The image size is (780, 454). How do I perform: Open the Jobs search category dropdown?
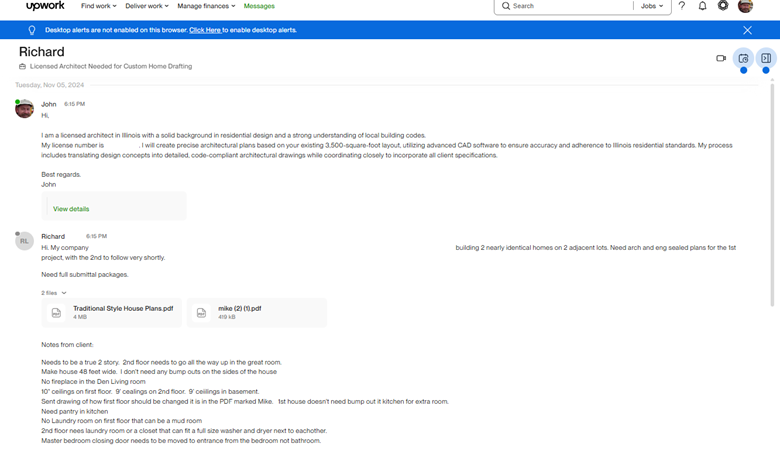[x=652, y=6]
